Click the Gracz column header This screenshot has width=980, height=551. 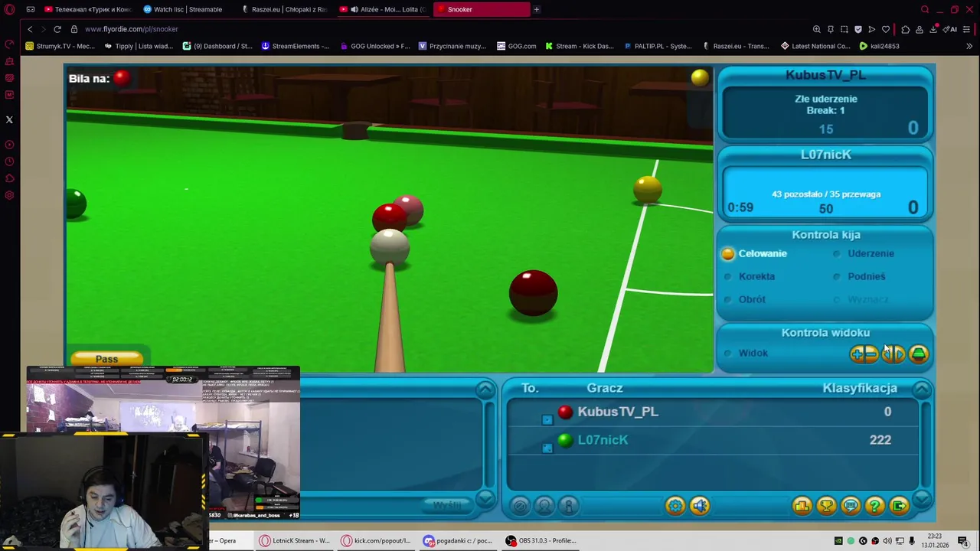605,388
